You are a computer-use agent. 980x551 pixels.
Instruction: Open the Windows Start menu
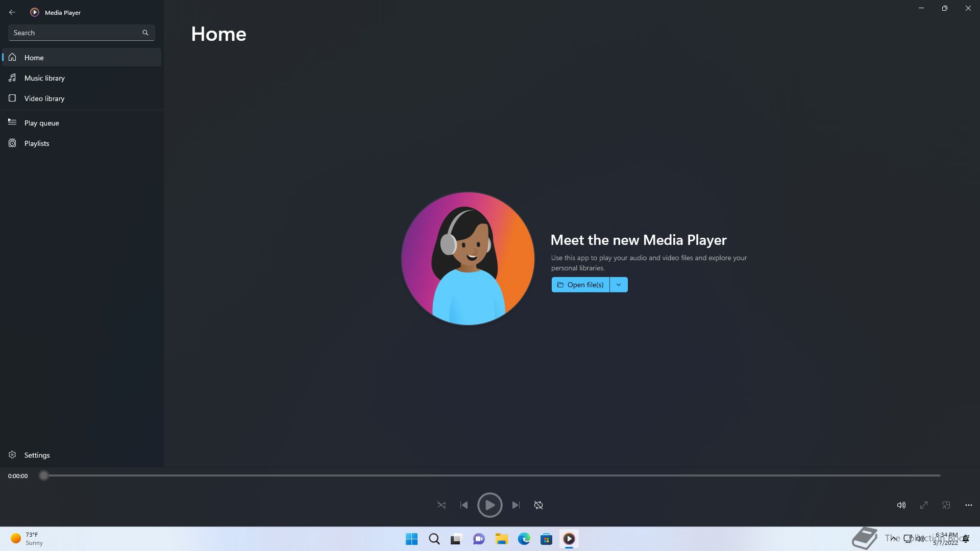(x=411, y=539)
